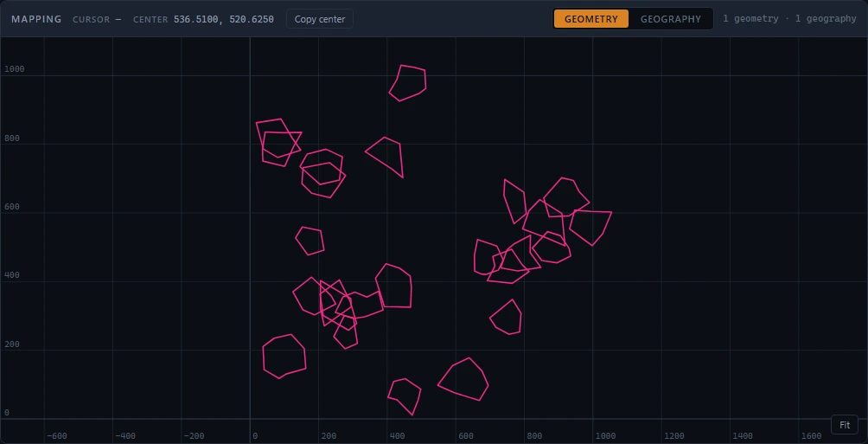Click the y-axis label 800
The image size is (868, 444).
pos(12,138)
